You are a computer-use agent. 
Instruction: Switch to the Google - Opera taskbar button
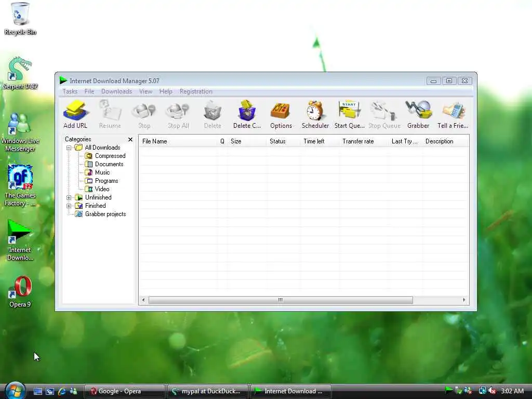tap(124, 391)
